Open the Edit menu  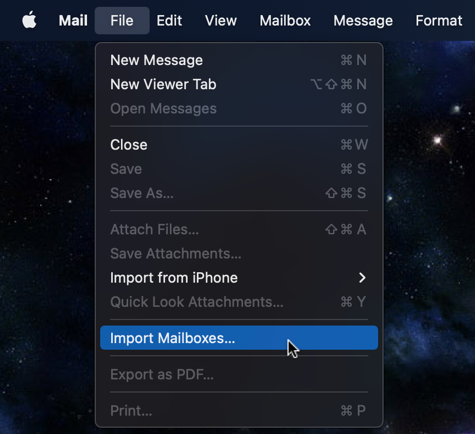point(169,21)
